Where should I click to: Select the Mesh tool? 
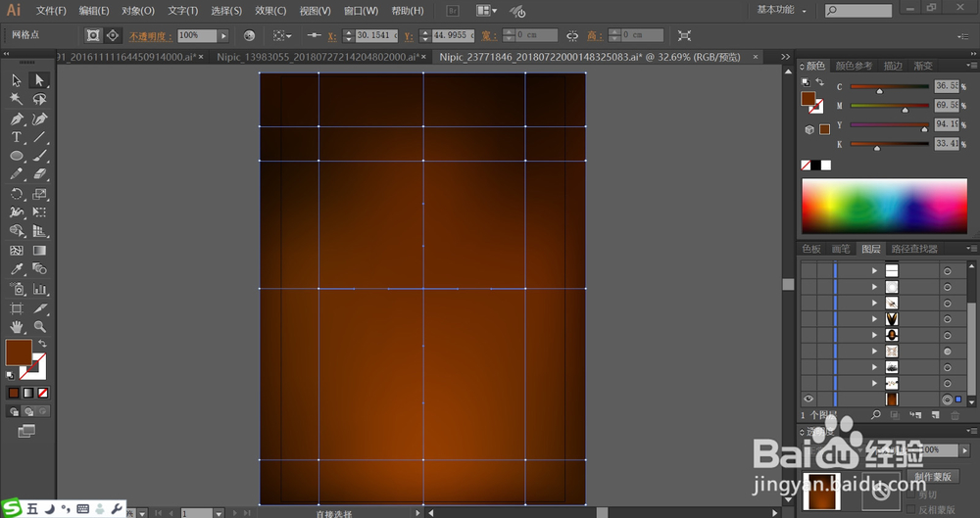pyautogui.click(x=17, y=251)
